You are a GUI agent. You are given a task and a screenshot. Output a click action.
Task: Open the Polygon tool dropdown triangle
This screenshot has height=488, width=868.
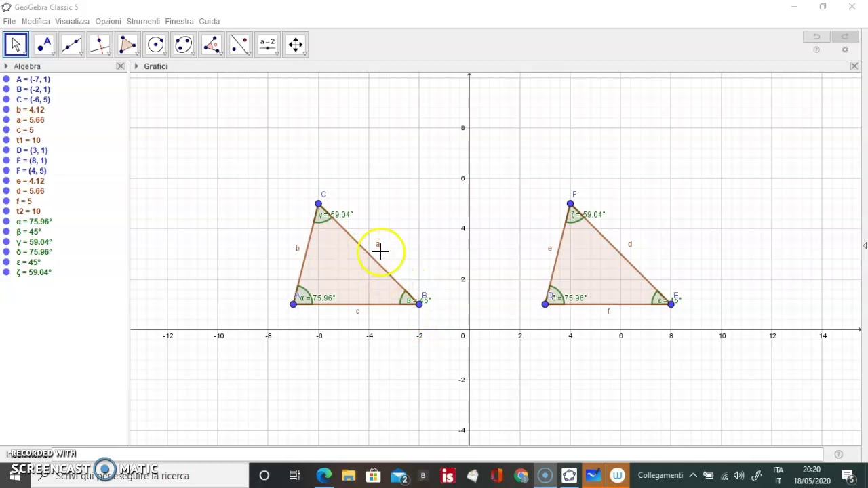(137, 54)
